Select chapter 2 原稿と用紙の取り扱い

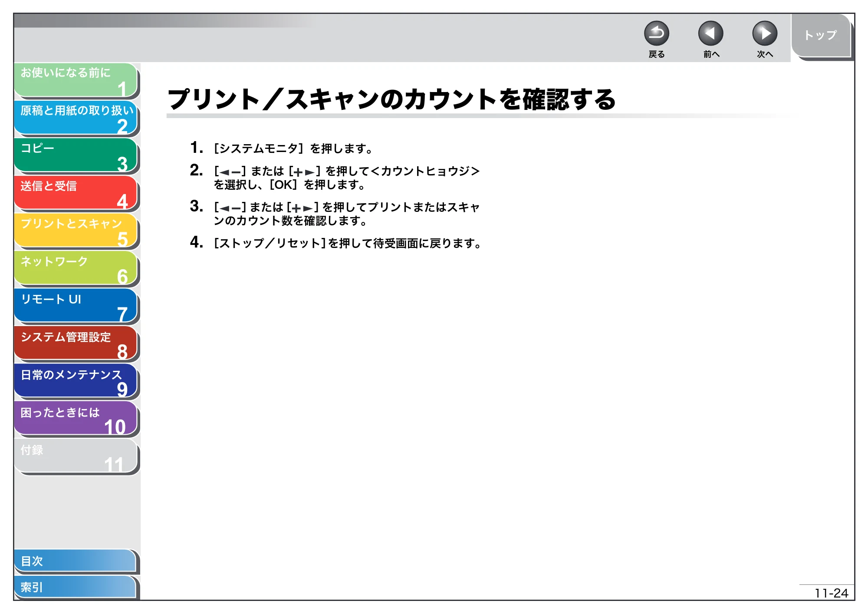click(x=76, y=118)
